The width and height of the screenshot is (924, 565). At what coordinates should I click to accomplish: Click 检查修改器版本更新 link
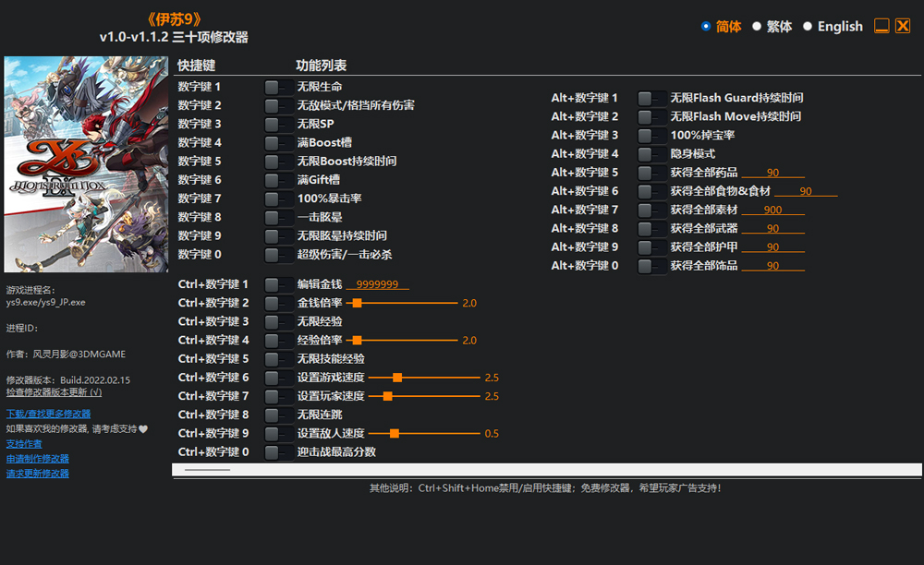54,392
